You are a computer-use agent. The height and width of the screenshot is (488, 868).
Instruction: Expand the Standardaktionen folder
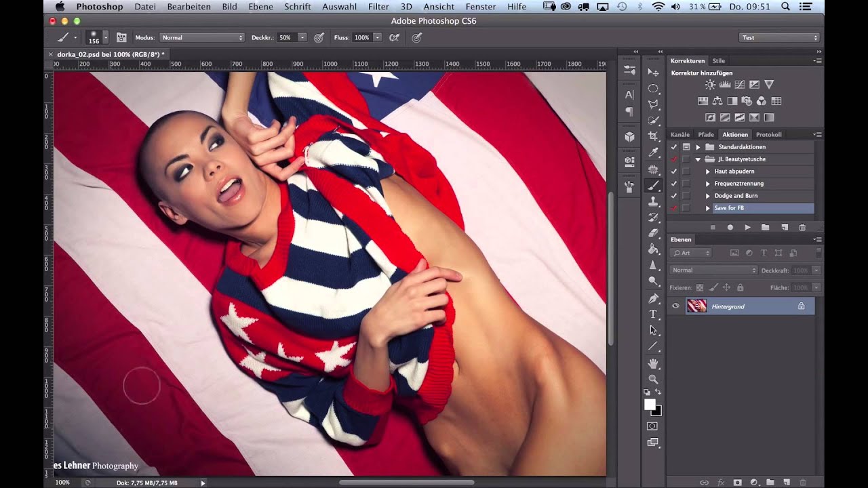(698, 147)
